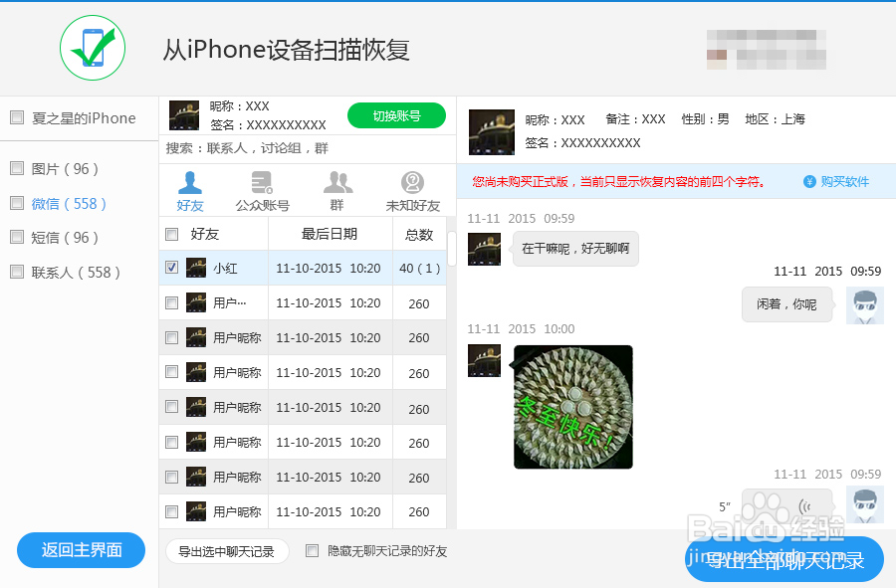This screenshot has height=588, width=896.
Task: Sort by the 最后日期 column header
Action: (x=330, y=234)
